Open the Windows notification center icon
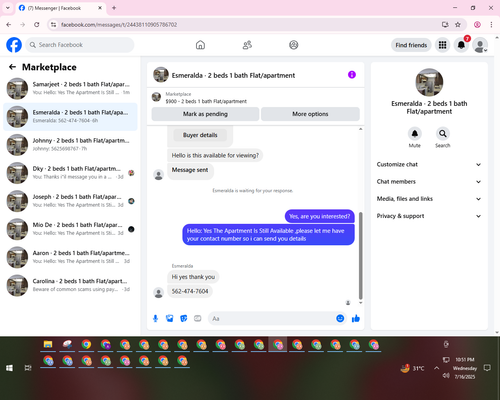This screenshot has height=400, width=500. (x=487, y=368)
